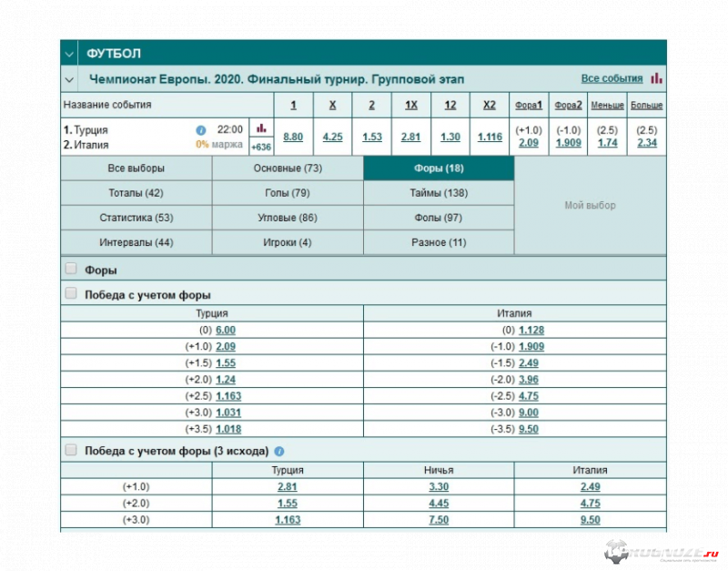Switch to the Тоталы (42) tab
The width and height of the screenshot is (728, 571).
pos(136,193)
